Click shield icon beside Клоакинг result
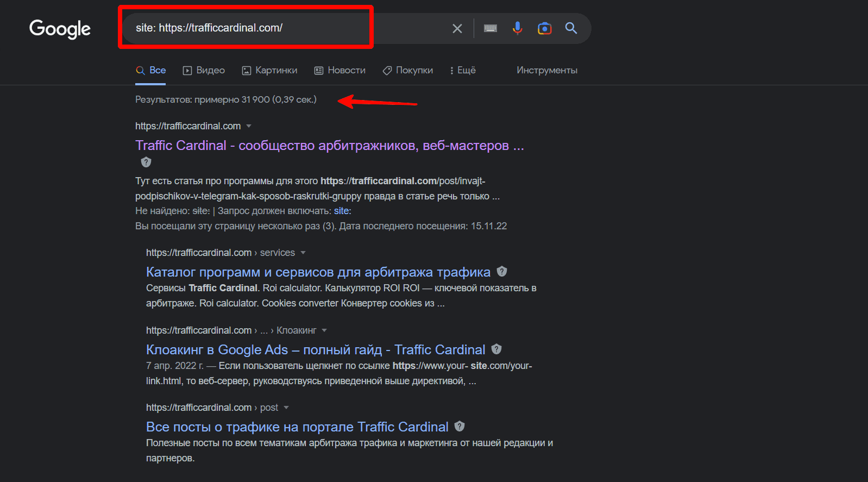This screenshot has width=868, height=482. (x=496, y=349)
